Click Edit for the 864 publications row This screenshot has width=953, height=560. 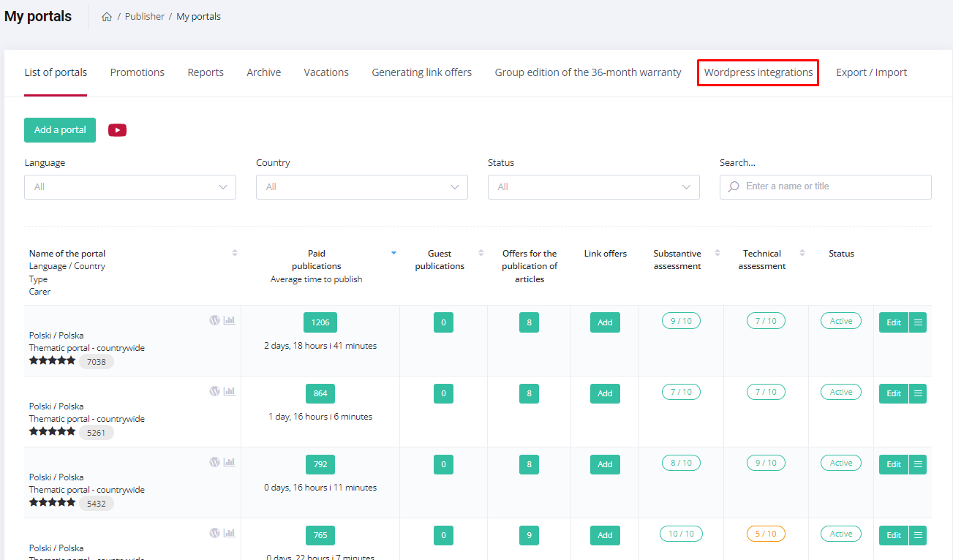894,393
